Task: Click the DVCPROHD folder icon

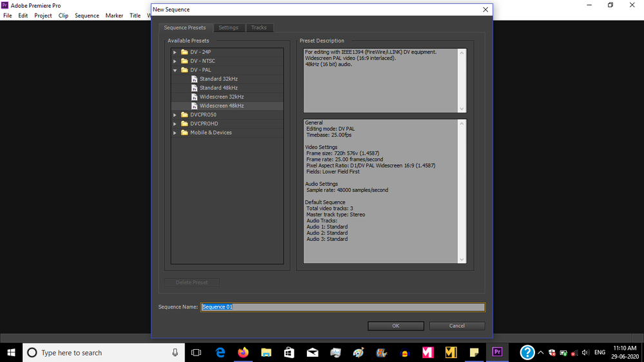Action: pyautogui.click(x=184, y=124)
